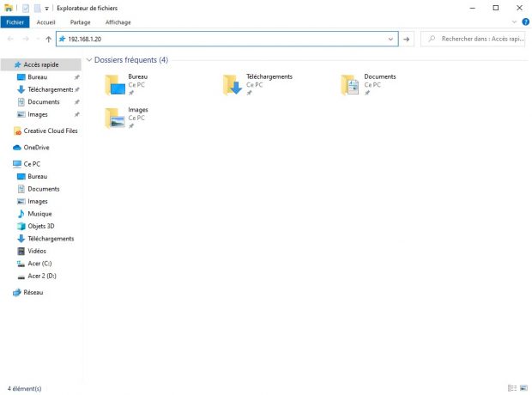Switch to the Accueil ribbon tab
The width and height of the screenshot is (532, 395).
click(x=45, y=22)
